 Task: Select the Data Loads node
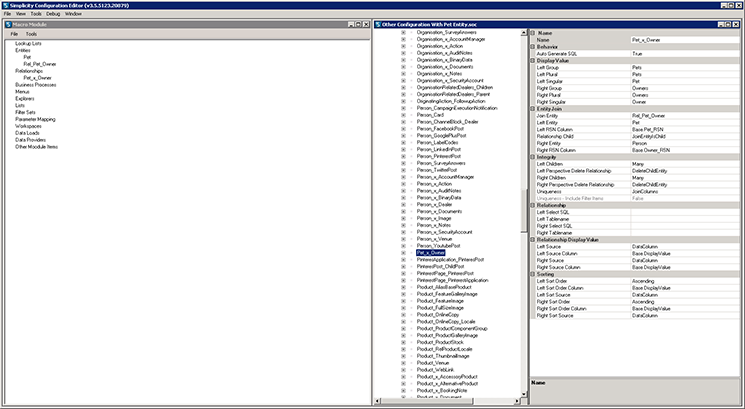(27, 133)
